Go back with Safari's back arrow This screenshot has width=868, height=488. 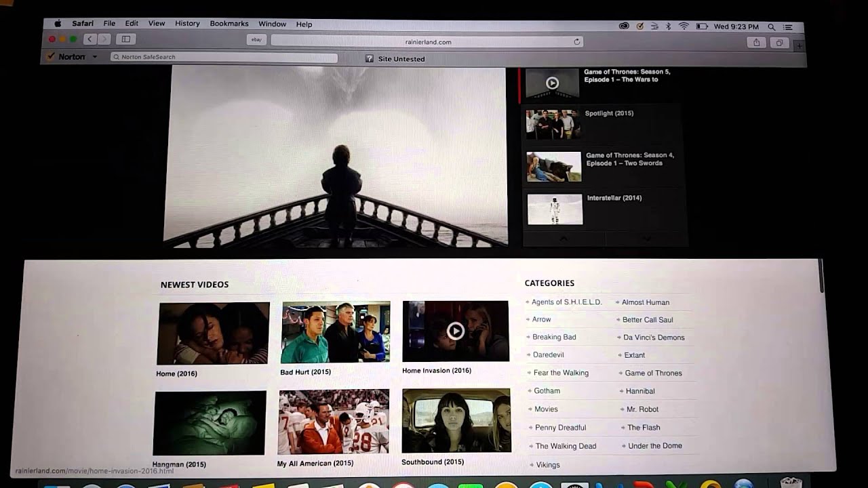click(90, 39)
